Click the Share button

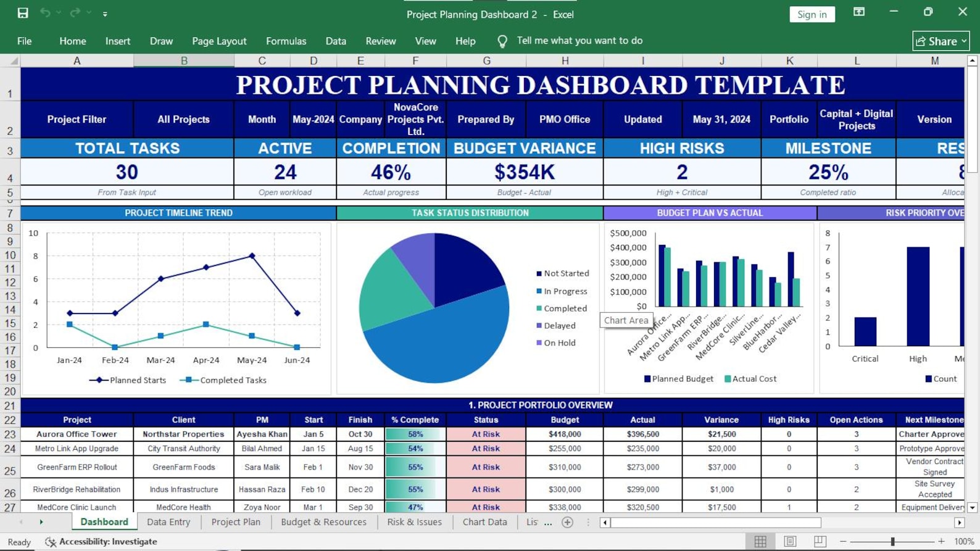941,41
